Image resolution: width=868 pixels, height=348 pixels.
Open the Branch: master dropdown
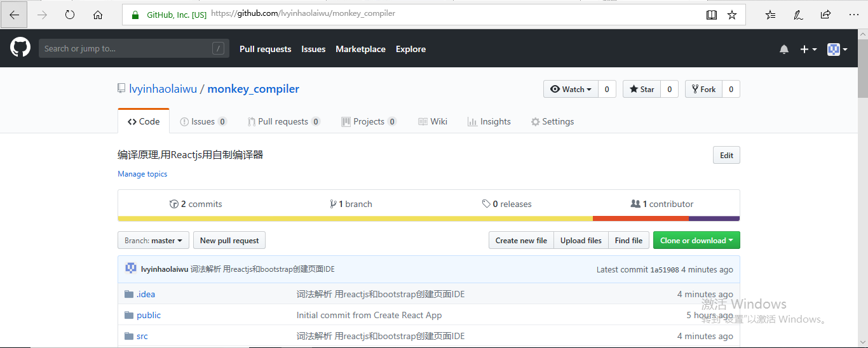(153, 240)
